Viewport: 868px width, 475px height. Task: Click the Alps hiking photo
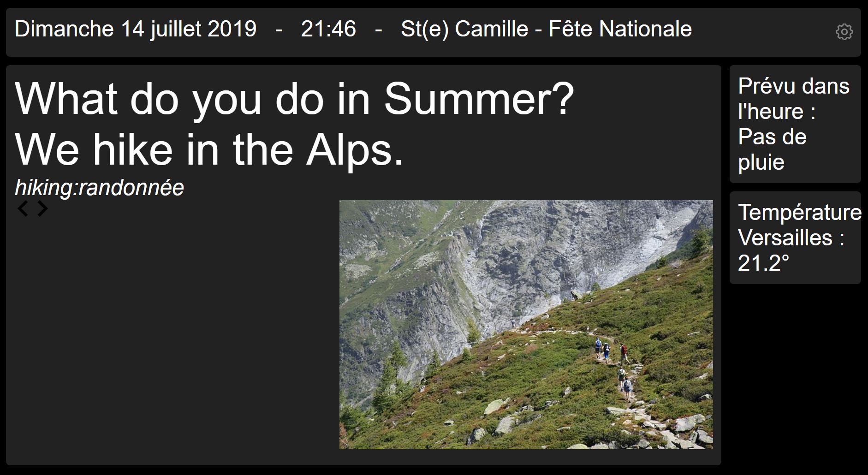(x=526, y=324)
